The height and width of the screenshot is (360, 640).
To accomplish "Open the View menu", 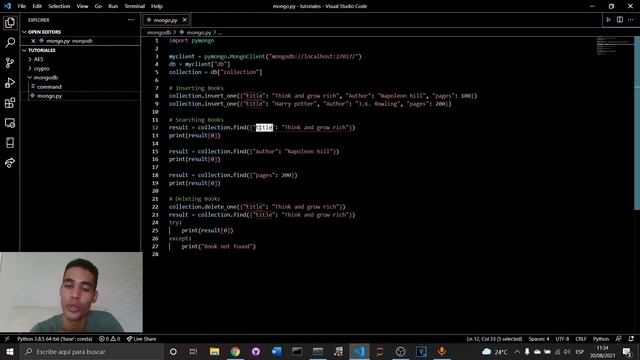I will pyautogui.click(x=82, y=6).
